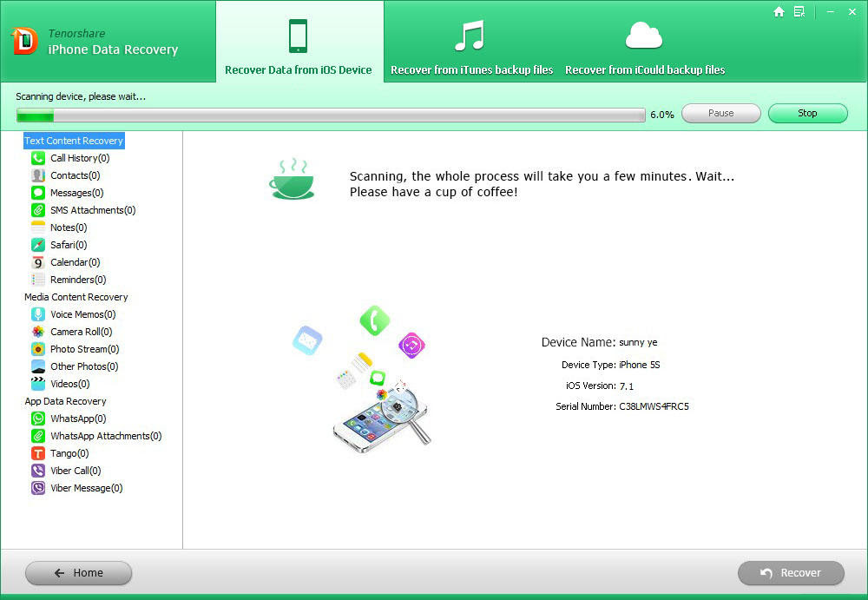Click the Viber Message icon
Screen dimensions: 868x600
37,488
